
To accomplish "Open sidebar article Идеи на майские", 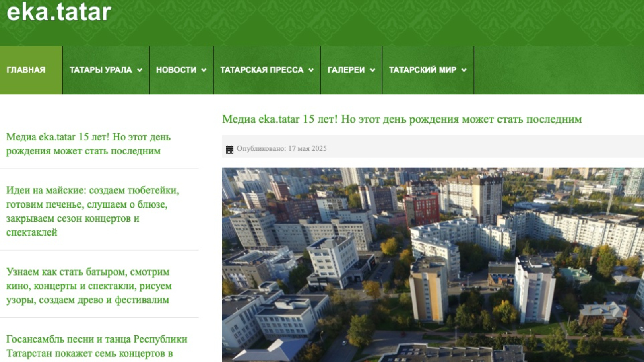I will coord(92,211).
